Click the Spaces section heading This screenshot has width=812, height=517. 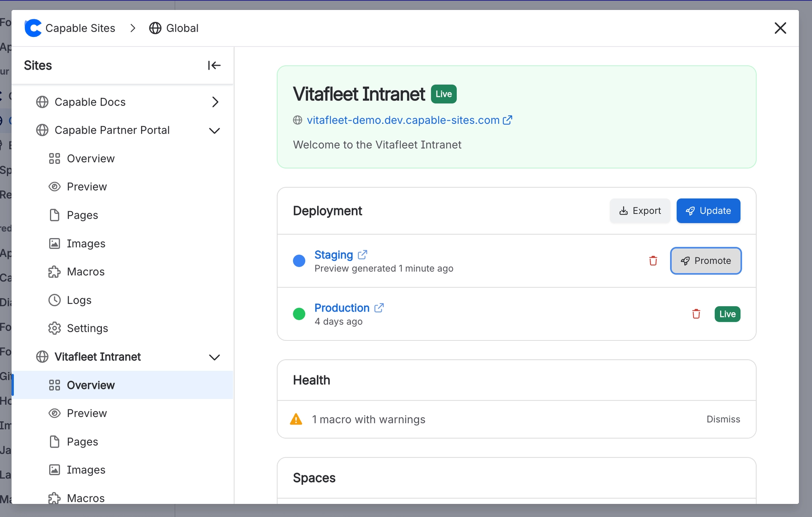(314, 478)
